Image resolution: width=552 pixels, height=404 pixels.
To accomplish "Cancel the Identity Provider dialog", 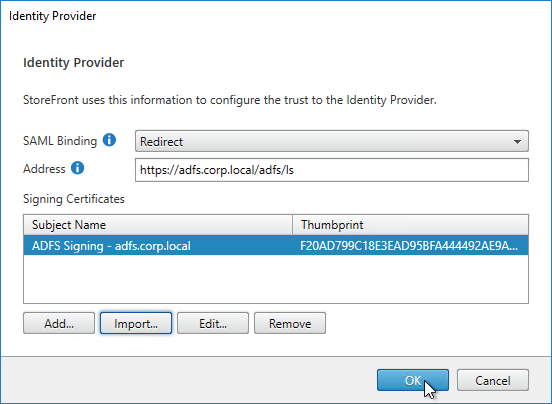I will point(493,380).
